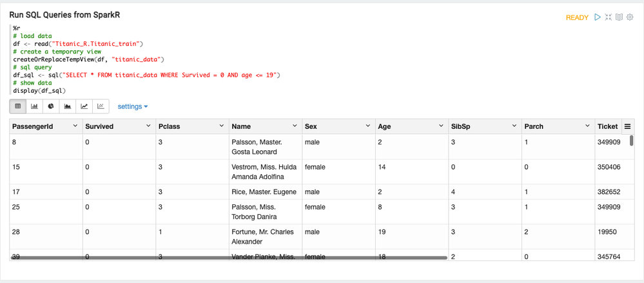644x283 pixels.
Task: Open the PassengerId column dropdown menu
Action: [75, 126]
